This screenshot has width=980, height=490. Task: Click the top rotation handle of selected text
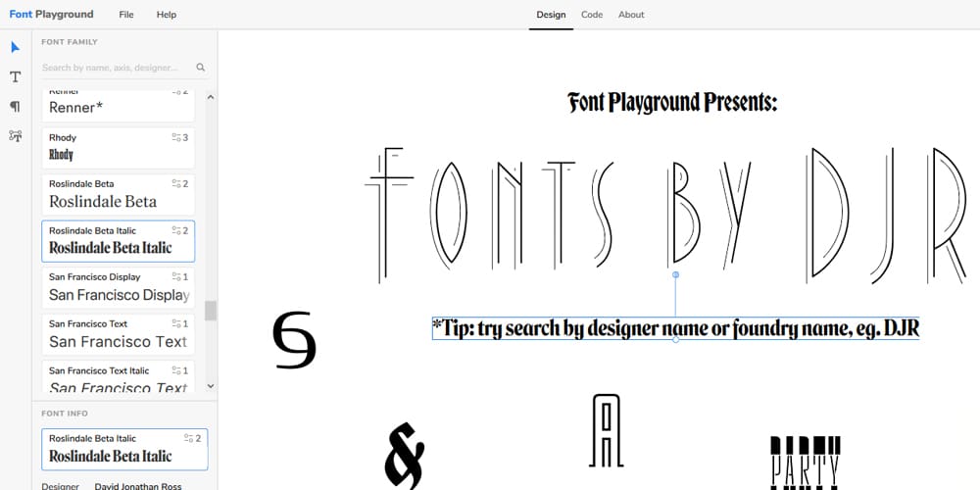click(675, 274)
